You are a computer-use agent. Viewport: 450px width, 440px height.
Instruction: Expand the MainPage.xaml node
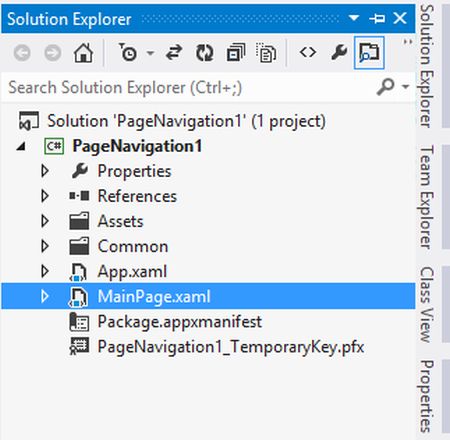(x=45, y=296)
